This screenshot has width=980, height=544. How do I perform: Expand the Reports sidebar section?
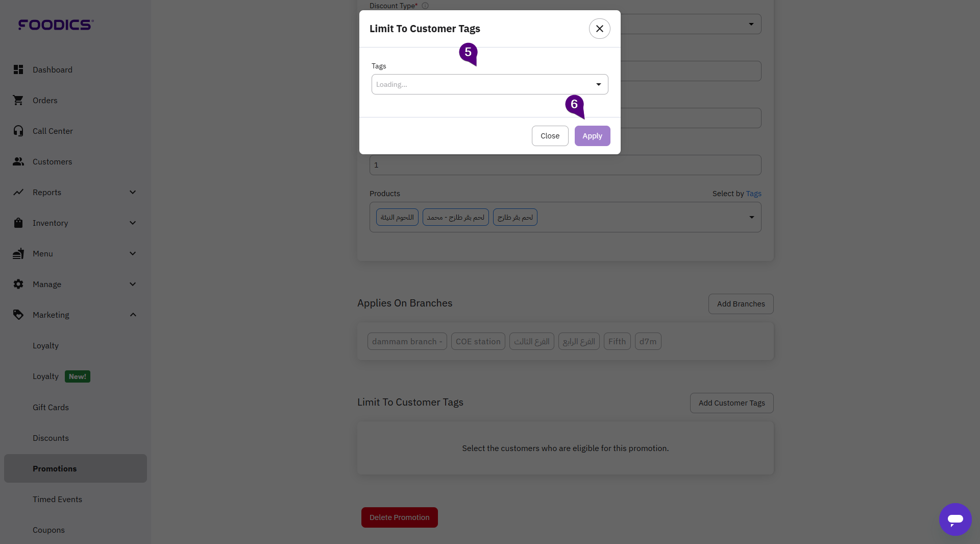tap(133, 192)
